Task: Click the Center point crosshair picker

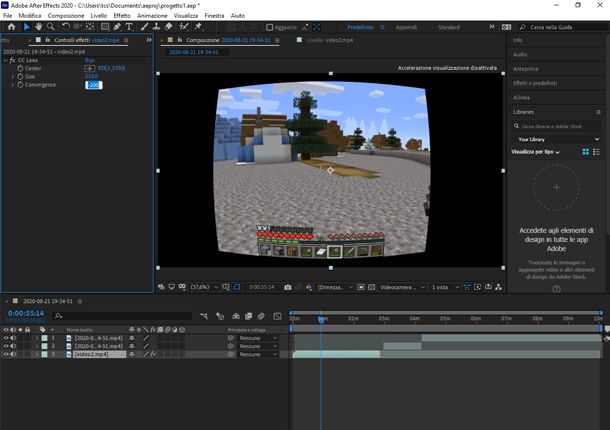Action: pos(89,69)
